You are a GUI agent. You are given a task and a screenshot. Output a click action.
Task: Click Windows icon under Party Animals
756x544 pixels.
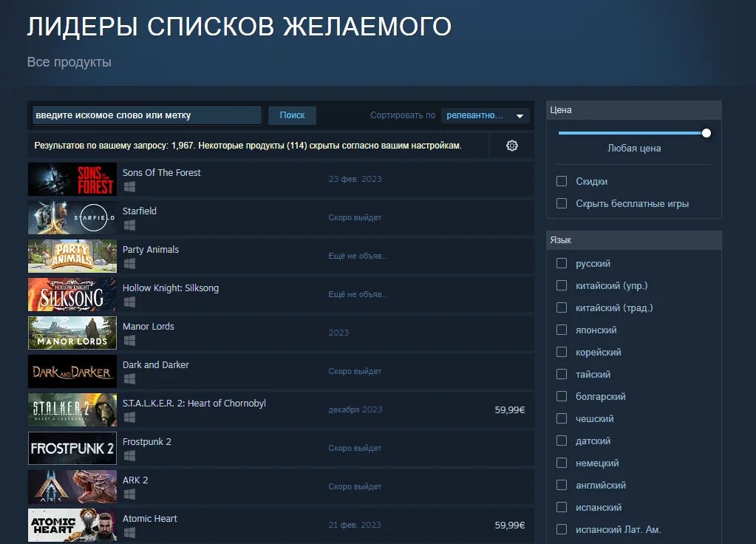pyautogui.click(x=129, y=264)
